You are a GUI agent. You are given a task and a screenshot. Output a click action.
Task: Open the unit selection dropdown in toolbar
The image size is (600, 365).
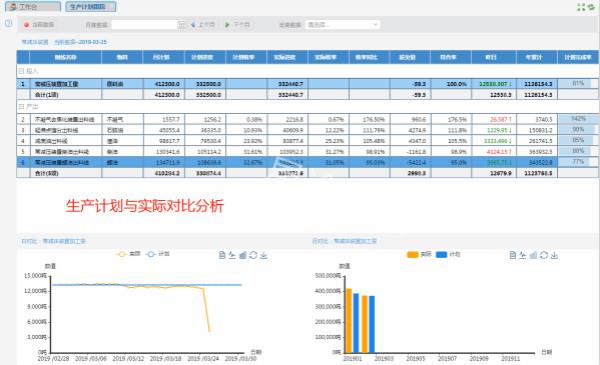(x=342, y=24)
